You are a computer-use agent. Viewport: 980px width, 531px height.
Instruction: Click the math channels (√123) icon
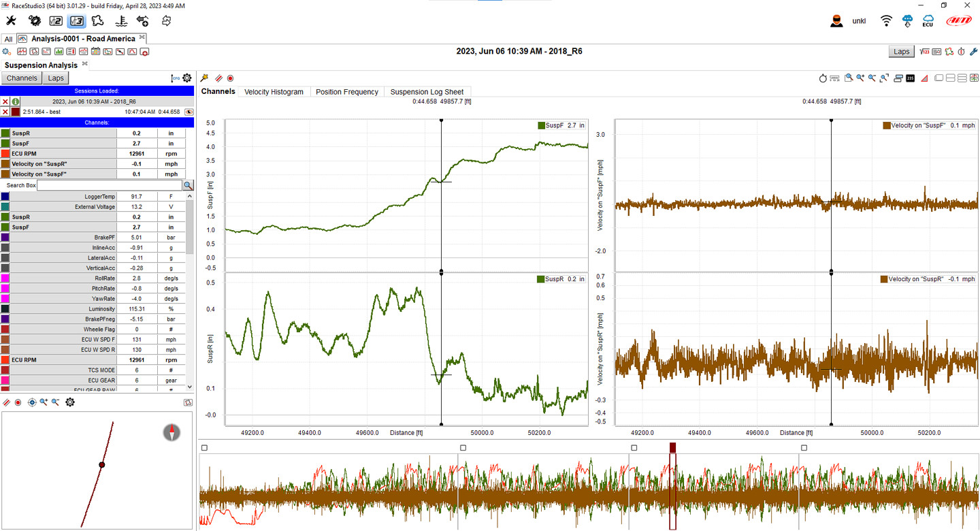[x=925, y=52]
